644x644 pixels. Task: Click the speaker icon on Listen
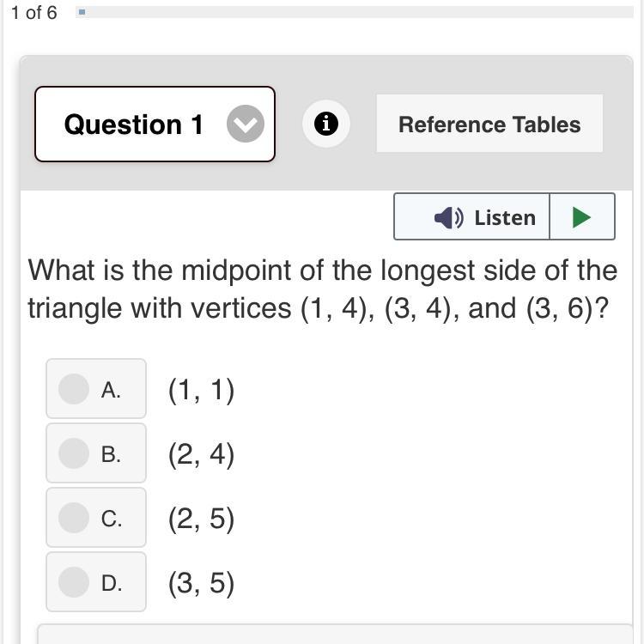[x=448, y=217]
